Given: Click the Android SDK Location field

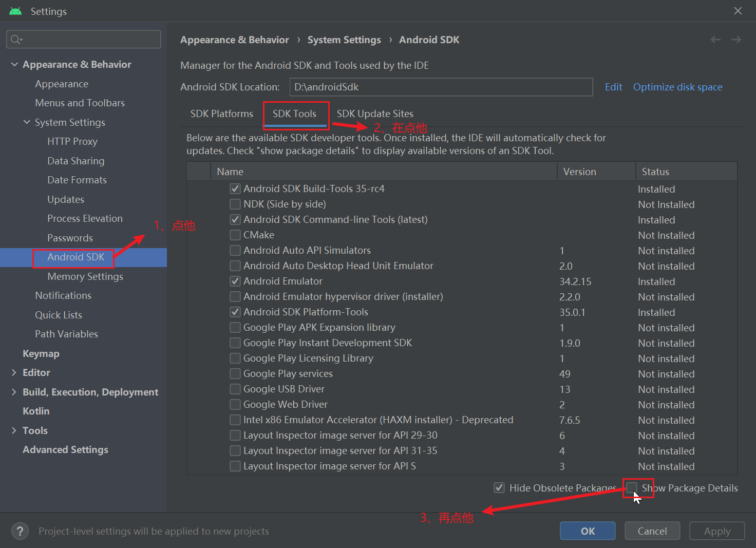Looking at the screenshot, I should click(x=441, y=87).
